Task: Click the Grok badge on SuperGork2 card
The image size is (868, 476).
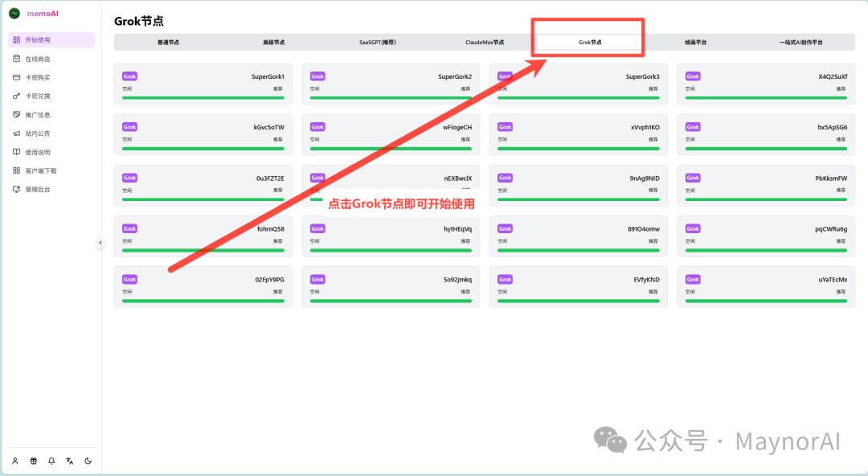Action: (x=317, y=76)
